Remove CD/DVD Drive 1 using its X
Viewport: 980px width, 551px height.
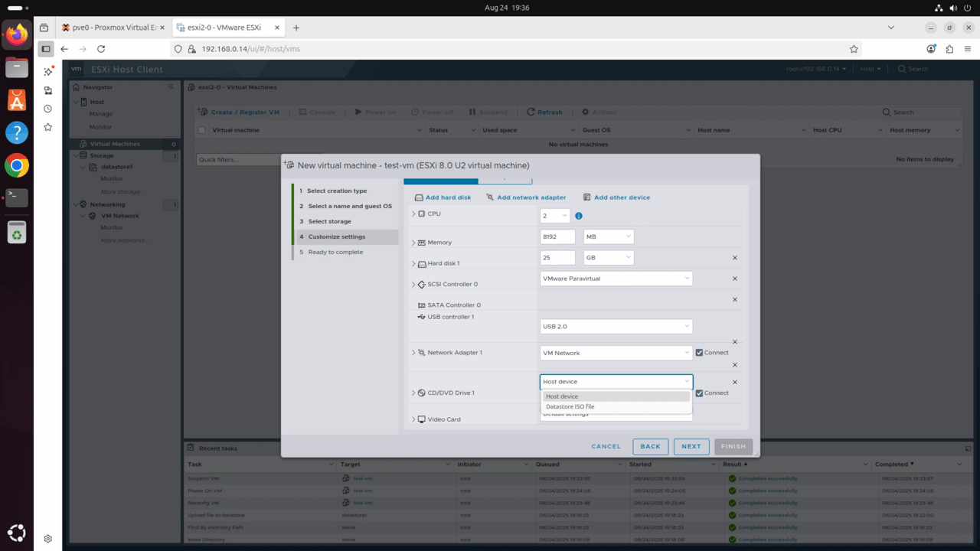pos(735,382)
